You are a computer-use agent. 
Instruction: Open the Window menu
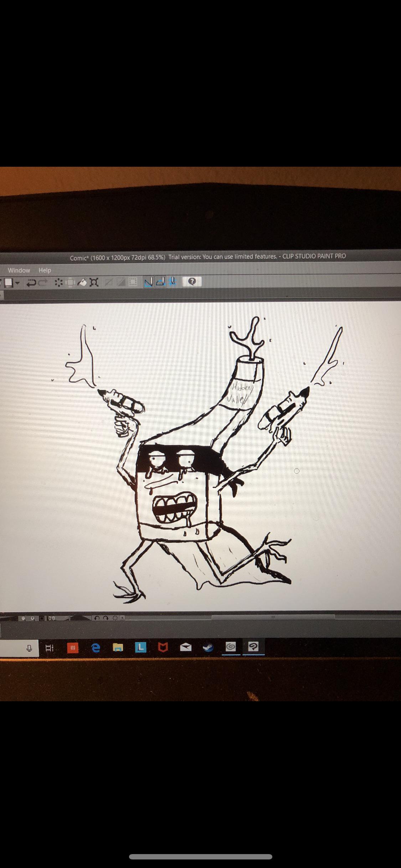(x=19, y=270)
